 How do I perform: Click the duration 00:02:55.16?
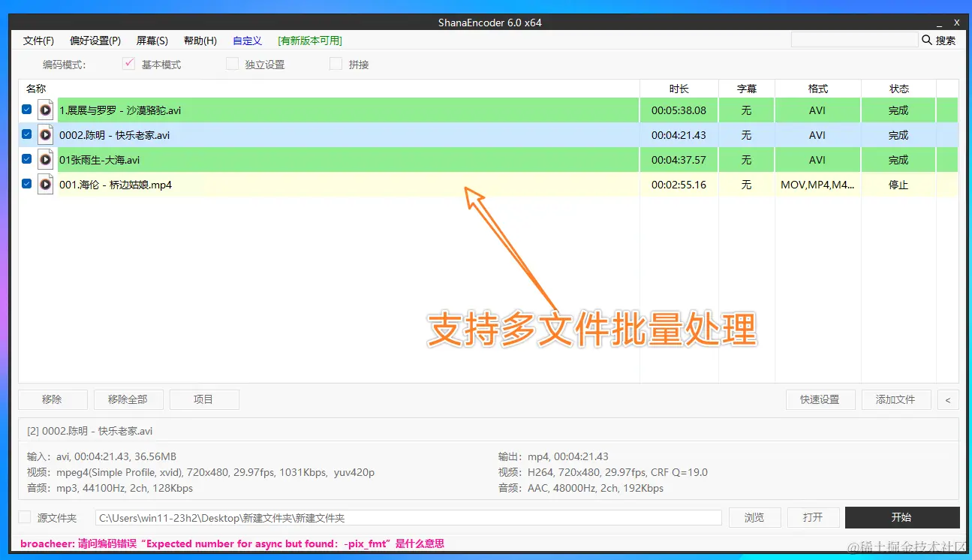(679, 185)
